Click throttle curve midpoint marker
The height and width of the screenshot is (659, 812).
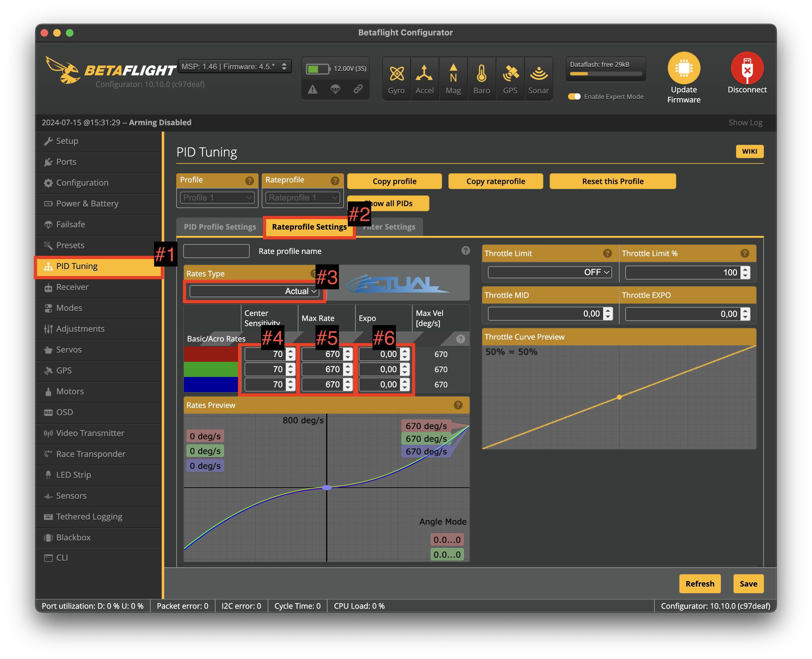pos(619,397)
